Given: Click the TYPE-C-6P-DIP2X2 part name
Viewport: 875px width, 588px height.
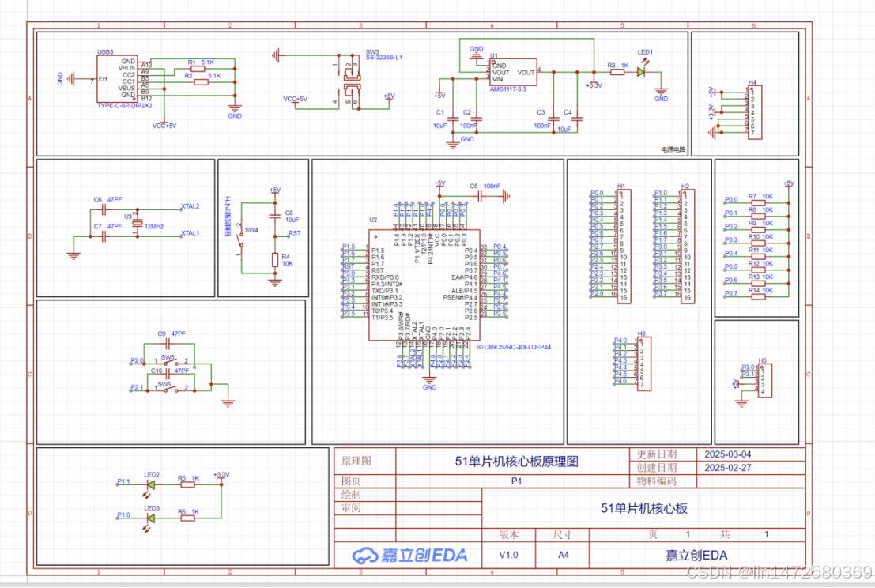Looking at the screenshot, I should [124, 105].
